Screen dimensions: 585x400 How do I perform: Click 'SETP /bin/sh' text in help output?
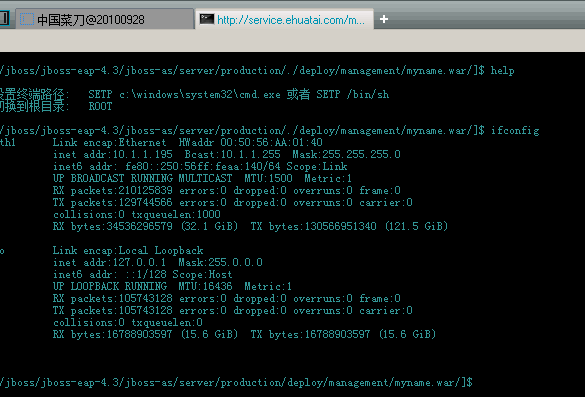click(353, 94)
